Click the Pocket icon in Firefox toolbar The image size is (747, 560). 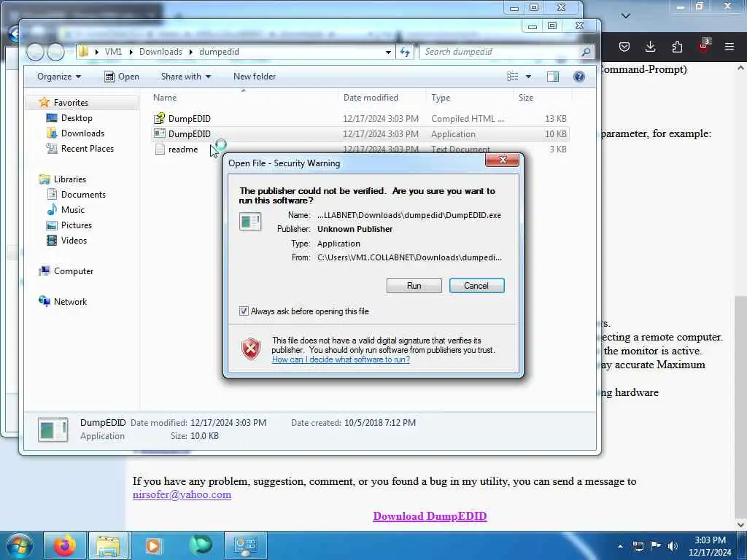(624, 47)
